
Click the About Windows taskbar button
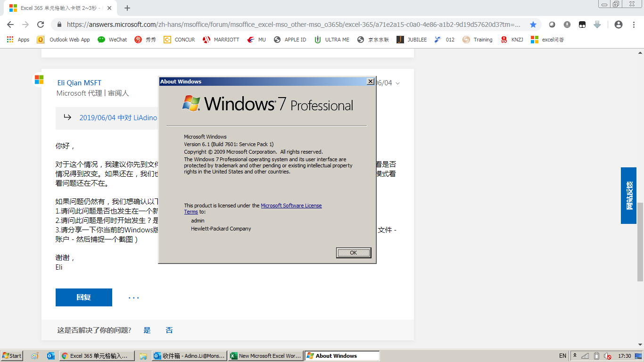coord(342,356)
